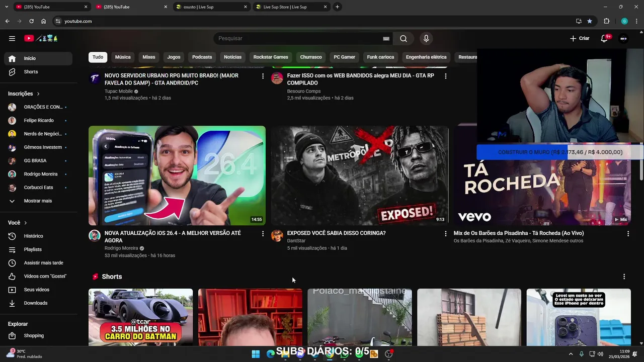Open options for EXPOSED CORINGA video
The width and height of the screenshot is (644, 362).
[x=445, y=234]
